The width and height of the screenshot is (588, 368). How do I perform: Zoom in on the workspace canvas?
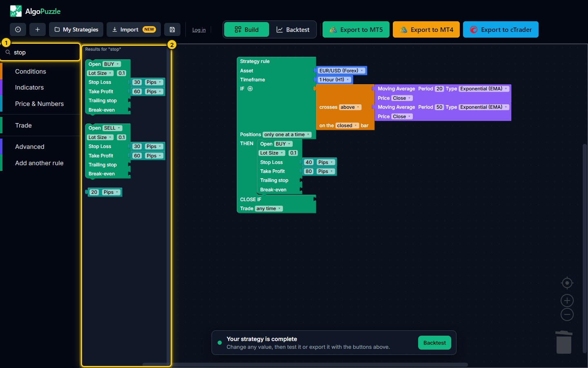tap(567, 301)
